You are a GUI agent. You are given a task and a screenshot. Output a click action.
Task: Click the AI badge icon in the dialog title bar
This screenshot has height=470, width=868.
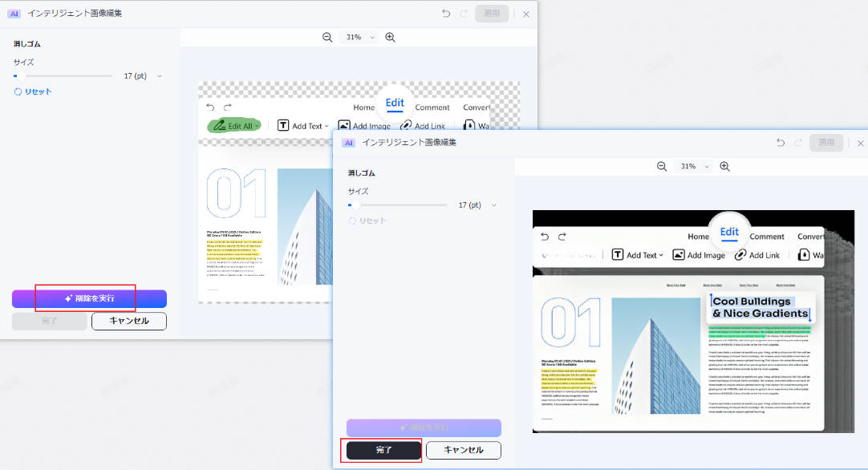pyautogui.click(x=348, y=143)
